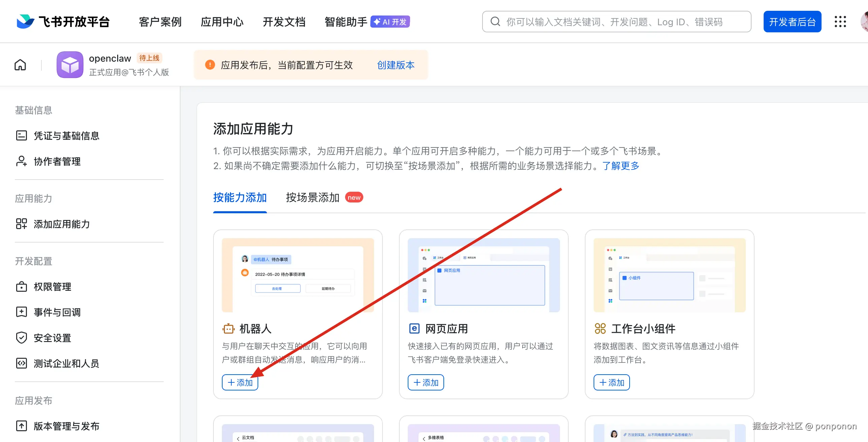This screenshot has height=442, width=868.
Task: Switch to 按场景添加 tab
Action: click(x=312, y=197)
